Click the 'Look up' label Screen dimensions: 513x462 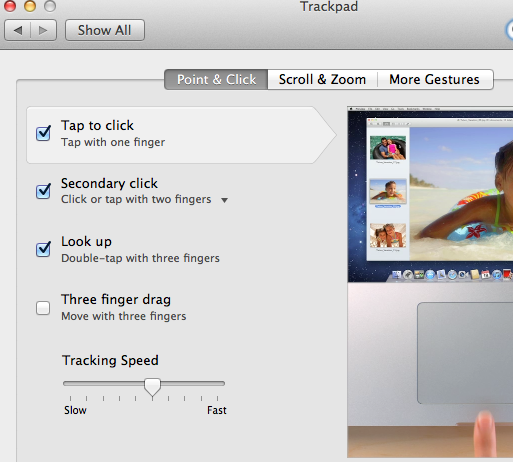tap(86, 242)
